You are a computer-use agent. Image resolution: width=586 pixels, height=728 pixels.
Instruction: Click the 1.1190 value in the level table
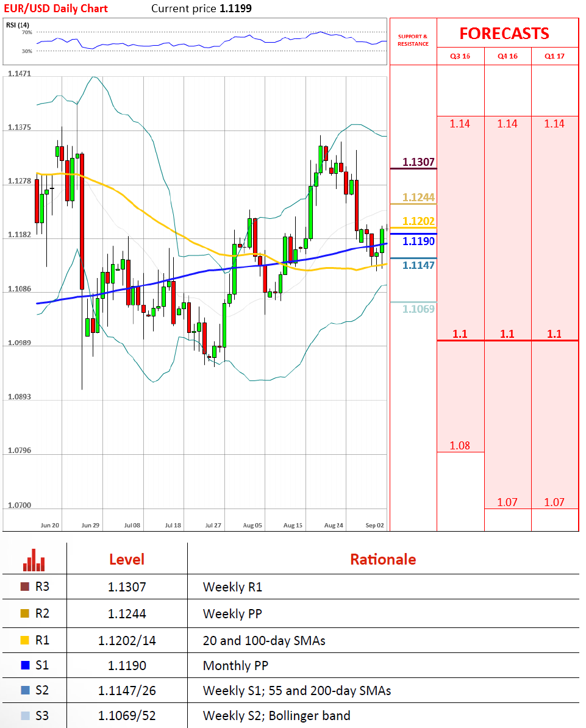(x=127, y=666)
